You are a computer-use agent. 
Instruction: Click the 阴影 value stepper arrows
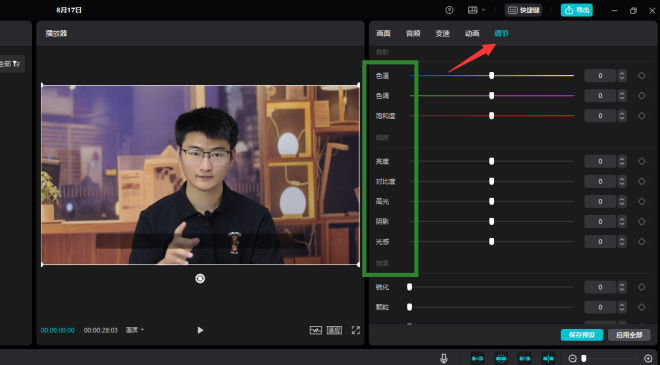[x=622, y=221]
